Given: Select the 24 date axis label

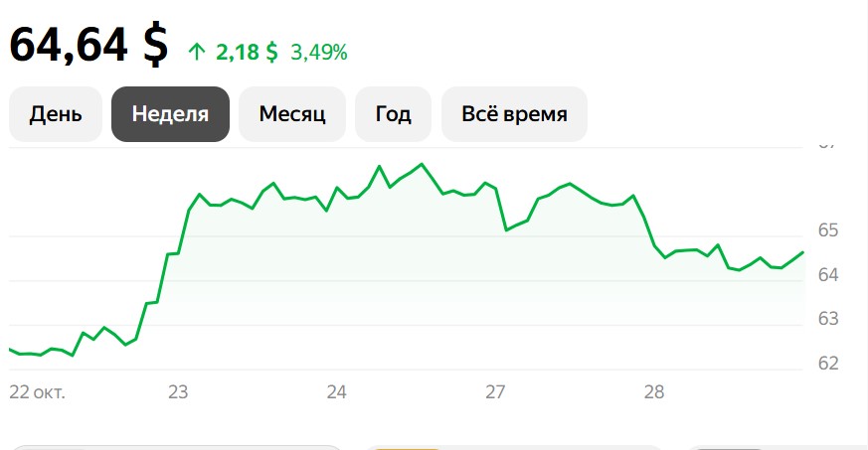Looking at the screenshot, I should (336, 392).
